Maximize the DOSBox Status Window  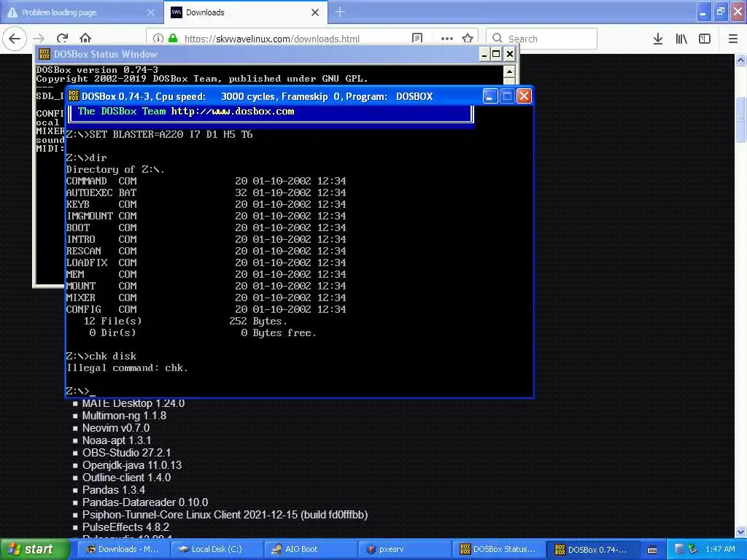(x=496, y=54)
